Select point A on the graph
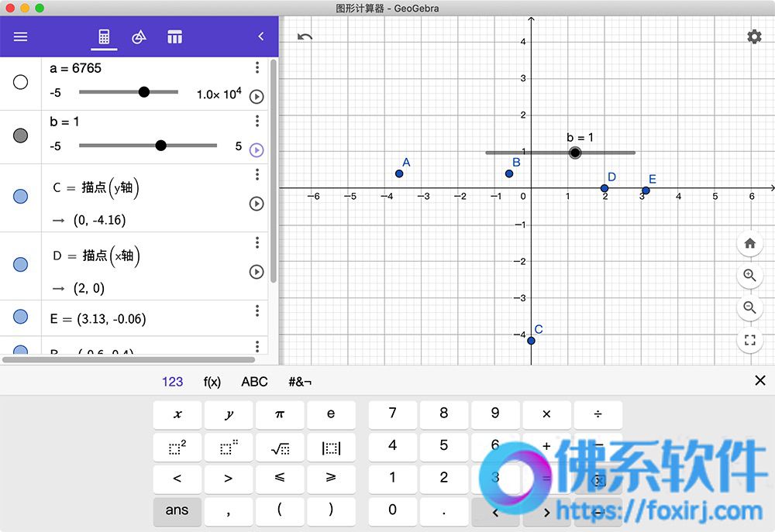The height and width of the screenshot is (532, 775). coord(399,173)
